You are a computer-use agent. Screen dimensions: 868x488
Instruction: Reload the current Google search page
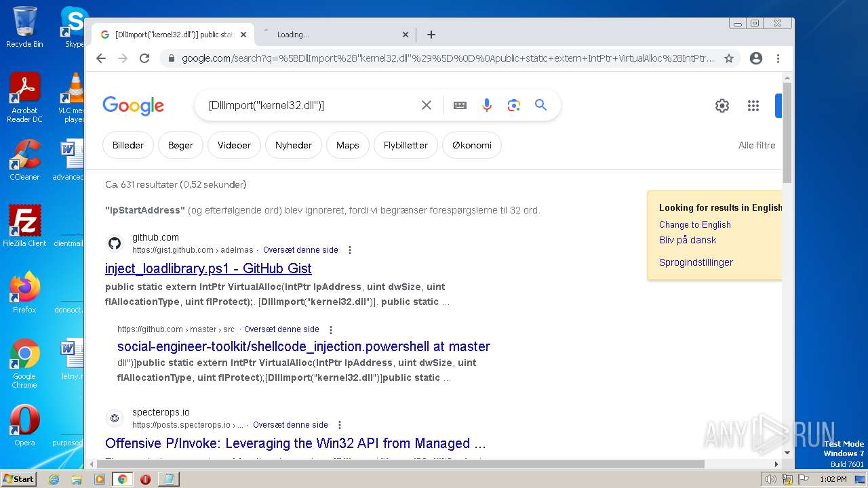[144, 58]
